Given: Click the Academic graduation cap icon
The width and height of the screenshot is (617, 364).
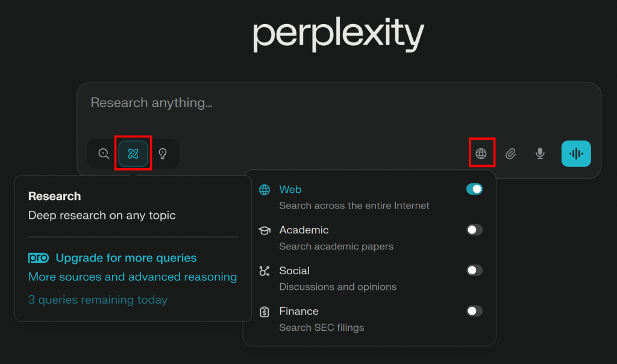Looking at the screenshot, I should pos(265,230).
